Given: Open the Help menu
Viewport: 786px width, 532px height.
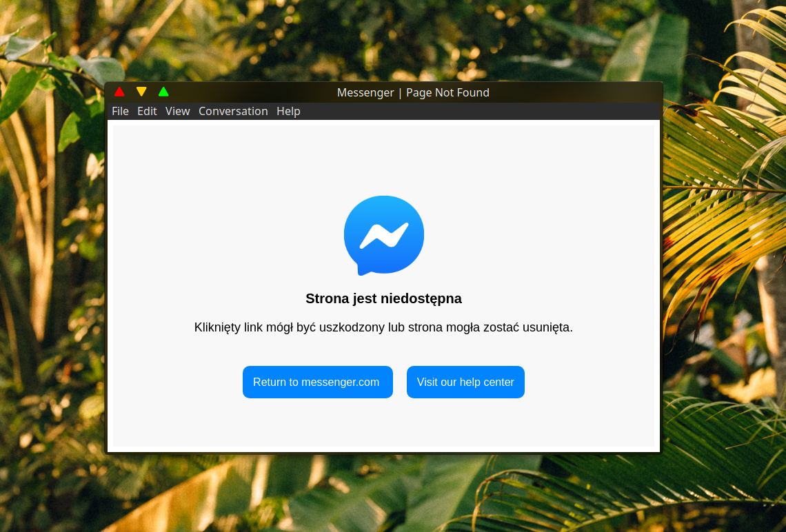Looking at the screenshot, I should tap(288, 111).
